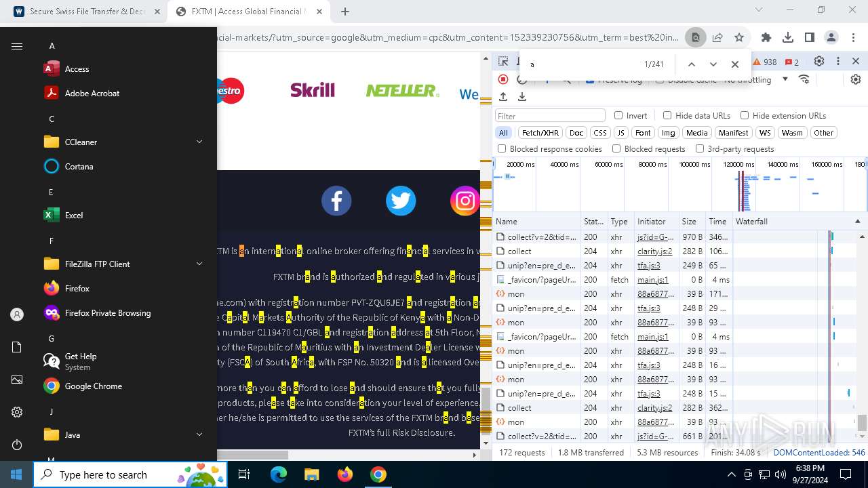This screenshot has height=488, width=868.
Task: Click the Windows search box
Action: point(130,474)
